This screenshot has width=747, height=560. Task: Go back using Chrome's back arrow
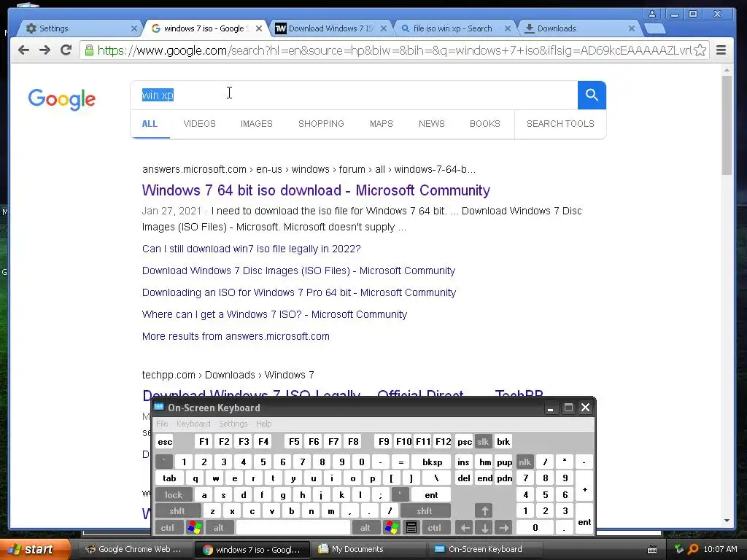23,50
